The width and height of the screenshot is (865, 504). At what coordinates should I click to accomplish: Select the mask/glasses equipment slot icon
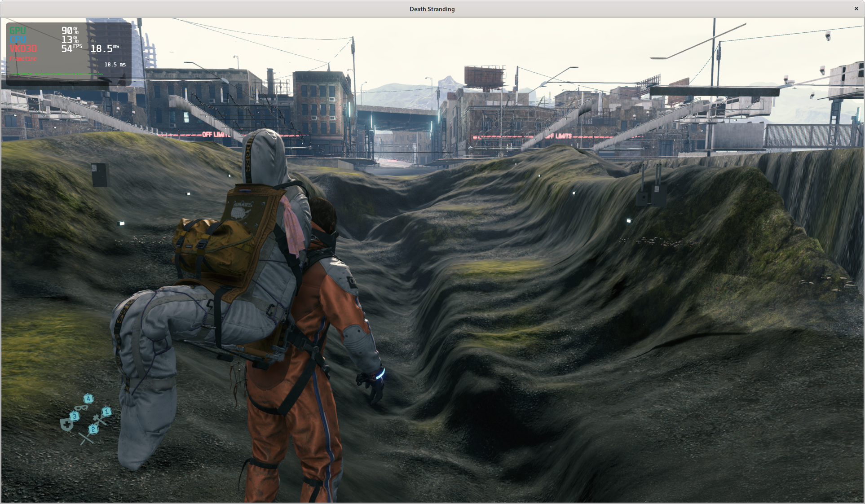(x=81, y=408)
